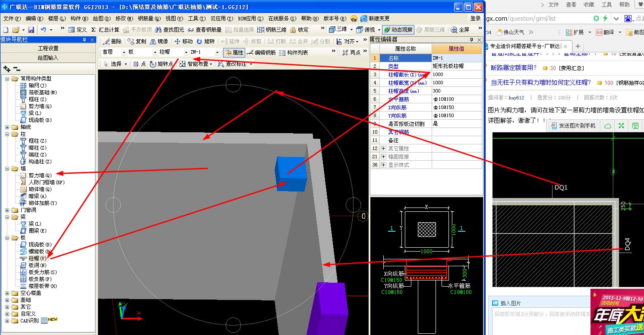Open the BIM应用 menu

point(250,19)
